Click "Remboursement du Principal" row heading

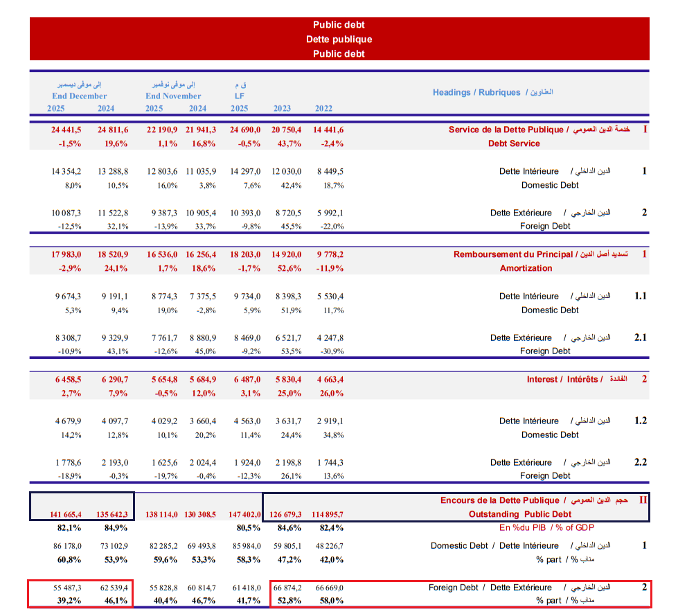tap(513, 254)
